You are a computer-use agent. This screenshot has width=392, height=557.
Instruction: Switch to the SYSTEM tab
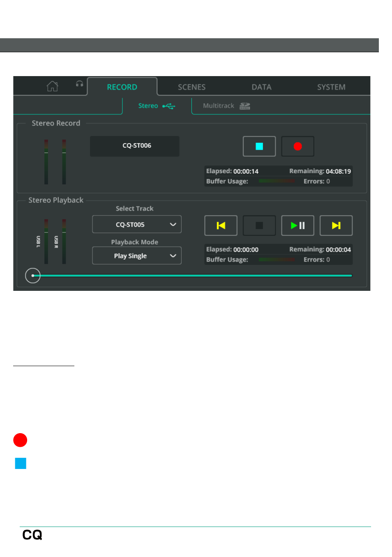[331, 87]
